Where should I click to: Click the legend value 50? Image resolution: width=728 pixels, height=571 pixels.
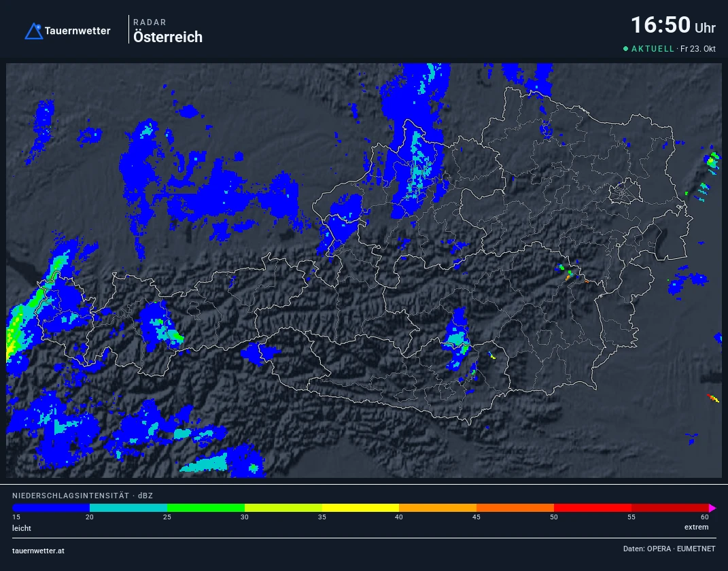pos(554,517)
